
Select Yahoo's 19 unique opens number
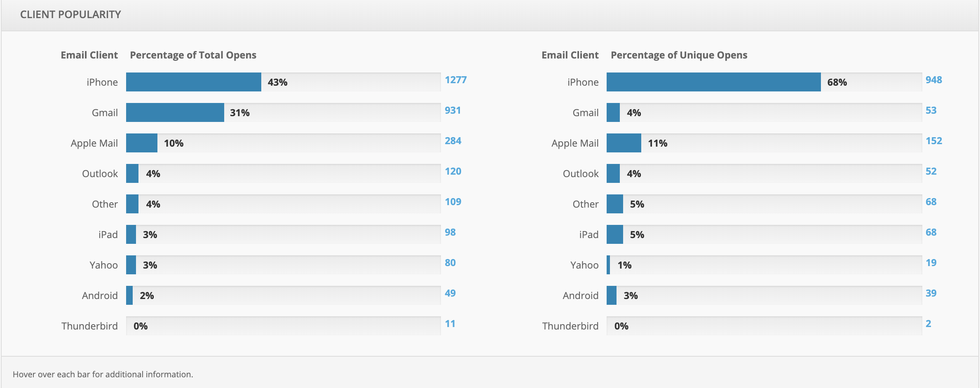click(931, 263)
